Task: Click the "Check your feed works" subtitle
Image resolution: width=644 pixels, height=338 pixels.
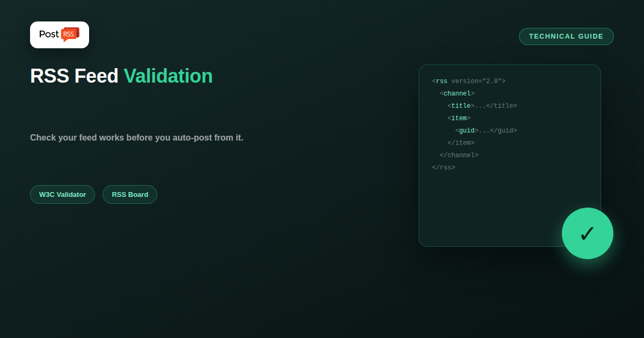Action: coord(137,137)
